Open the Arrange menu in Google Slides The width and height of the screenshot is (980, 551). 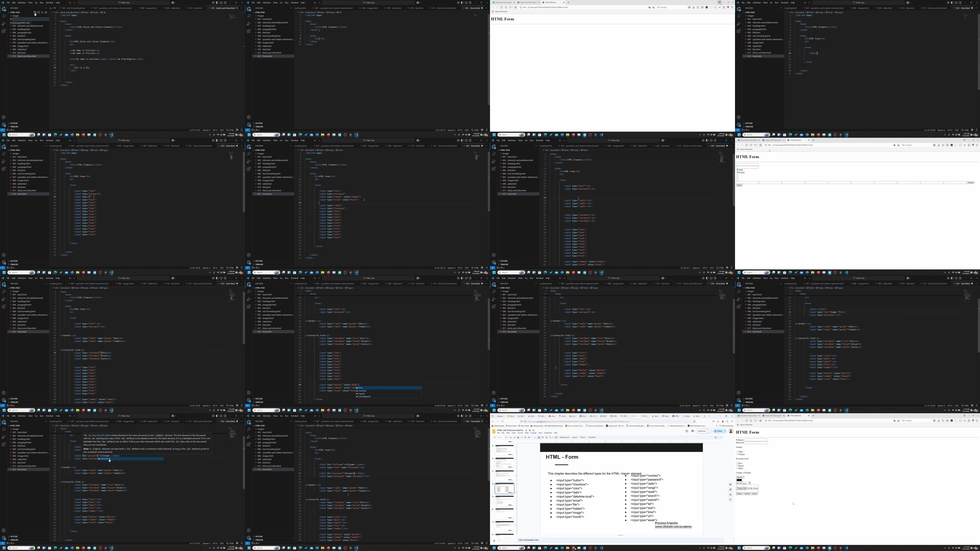coord(534,433)
